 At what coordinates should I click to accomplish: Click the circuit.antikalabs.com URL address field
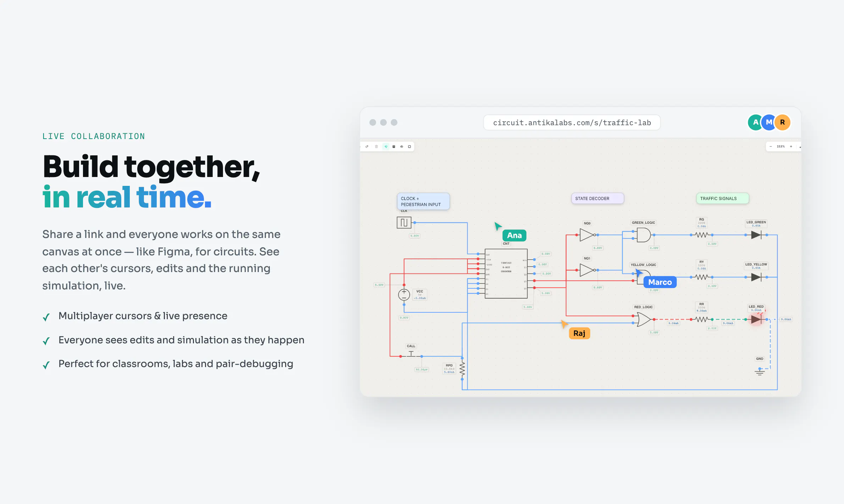572,123
